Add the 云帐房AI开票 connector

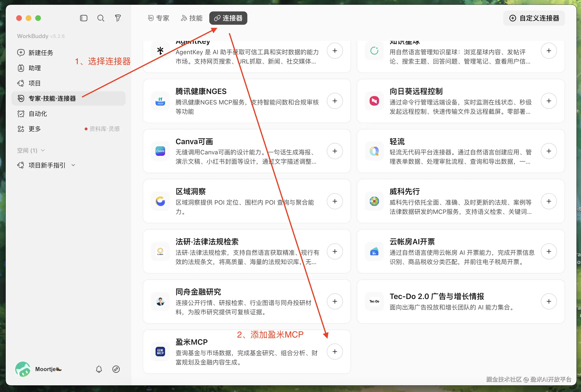click(x=548, y=251)
